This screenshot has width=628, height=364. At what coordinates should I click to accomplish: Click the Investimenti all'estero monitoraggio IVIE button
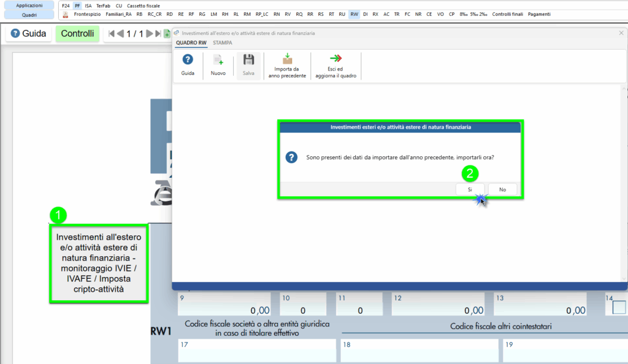click(x=99, y=264)
